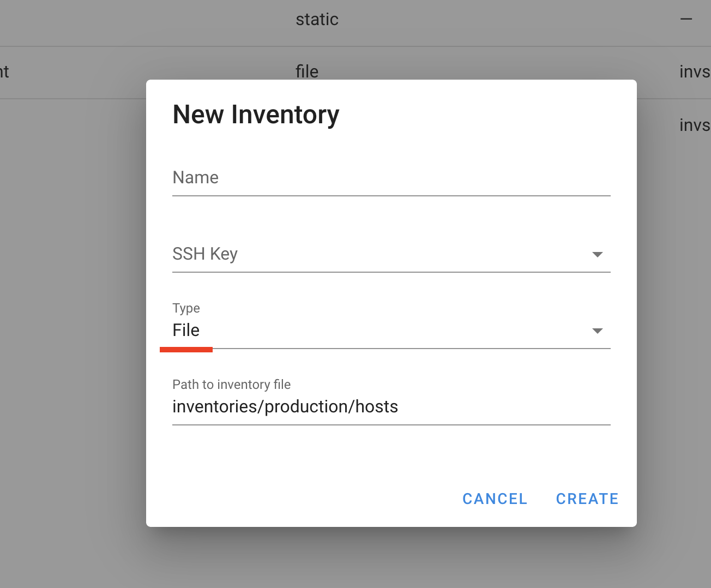Click the Type field chevron arrow
This screenshot has width=711, height=588.
[x=598, y=331]
